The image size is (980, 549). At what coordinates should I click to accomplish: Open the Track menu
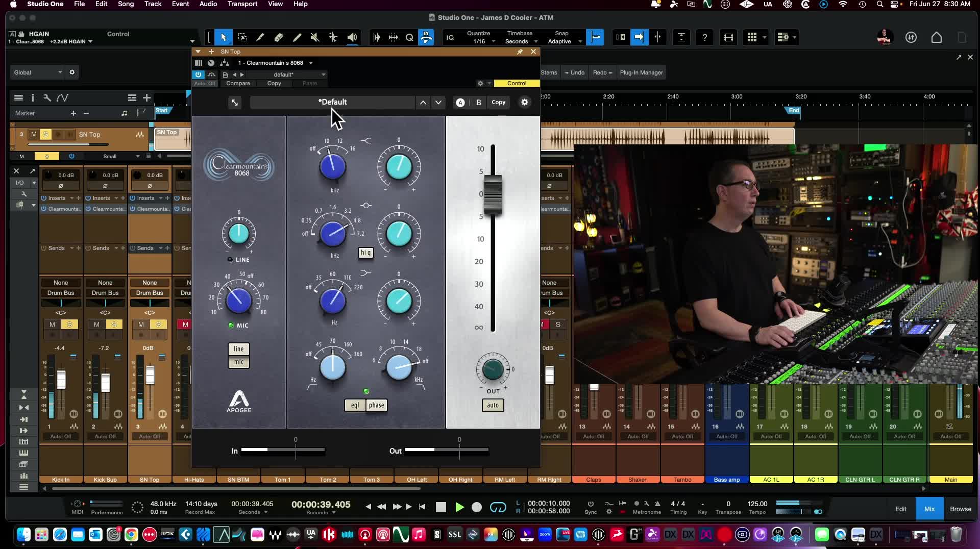pyautogui.click(x=153, y=4)
